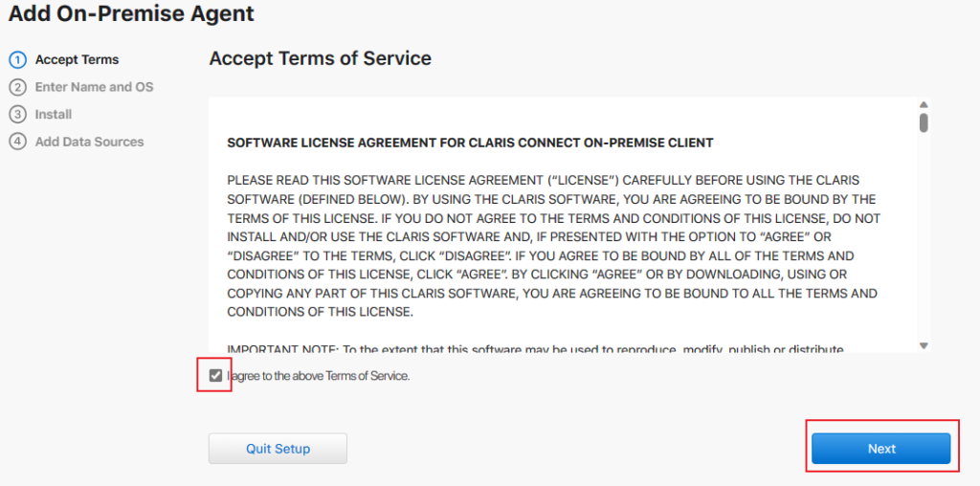980x486 pixels.
Task: Click the Quit Setup button
Action: 278,449
